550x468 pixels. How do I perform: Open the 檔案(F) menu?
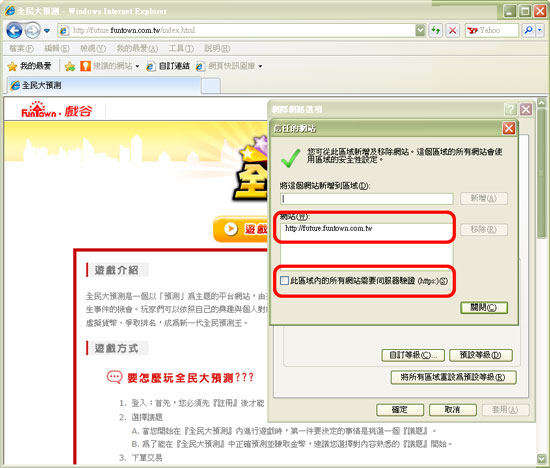21,48
